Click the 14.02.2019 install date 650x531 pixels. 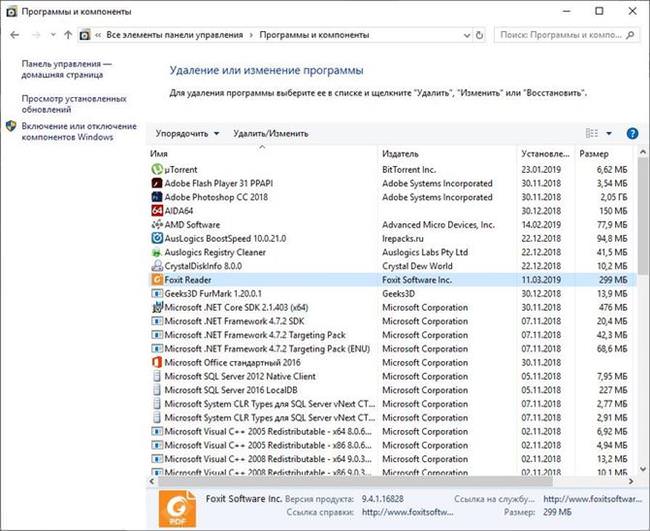pos(541,225)
